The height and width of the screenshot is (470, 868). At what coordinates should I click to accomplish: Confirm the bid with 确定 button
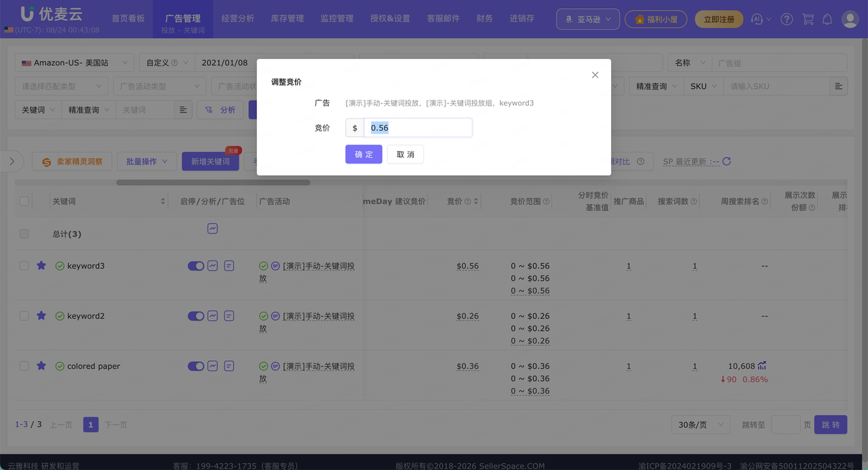(x=363, y=154)
